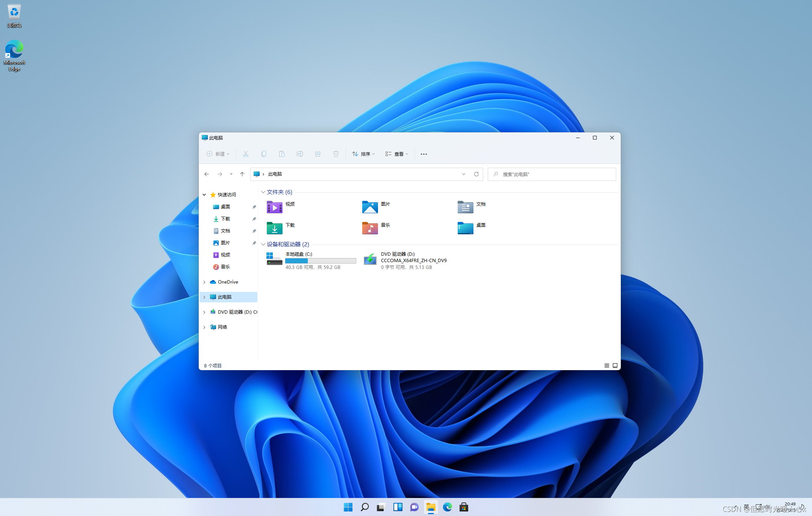This screenshot has width=812, height=516.
Task: Collapse the 文件夹 (6) group header
Action: click(263, 192)
